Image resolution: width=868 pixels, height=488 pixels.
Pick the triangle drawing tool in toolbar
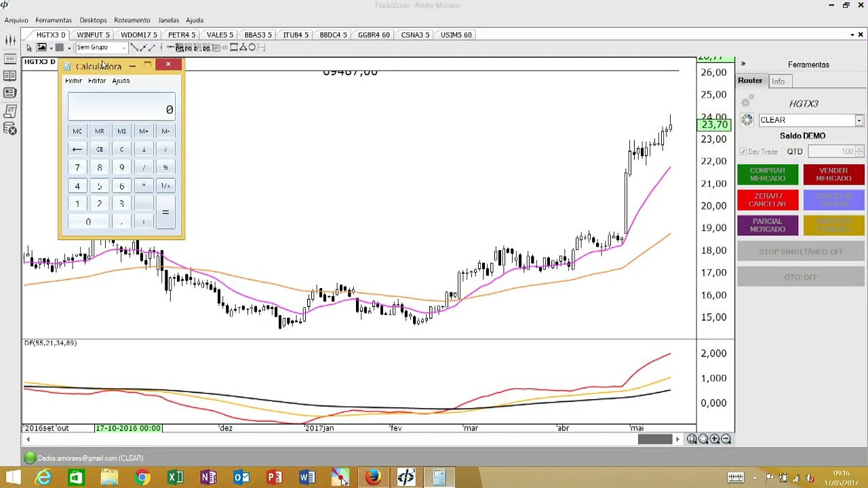[x=243, y=47]
